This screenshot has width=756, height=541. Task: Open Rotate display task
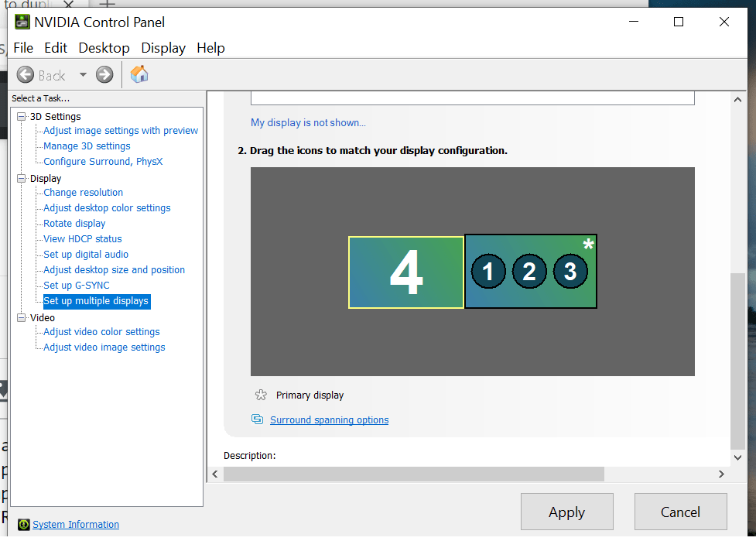74,223
